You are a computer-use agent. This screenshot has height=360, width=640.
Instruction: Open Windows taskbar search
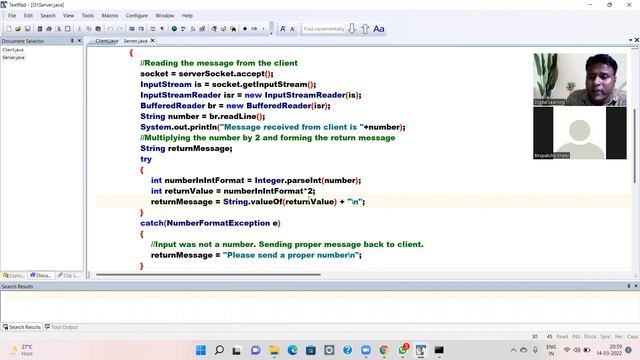tap(219, 350)
